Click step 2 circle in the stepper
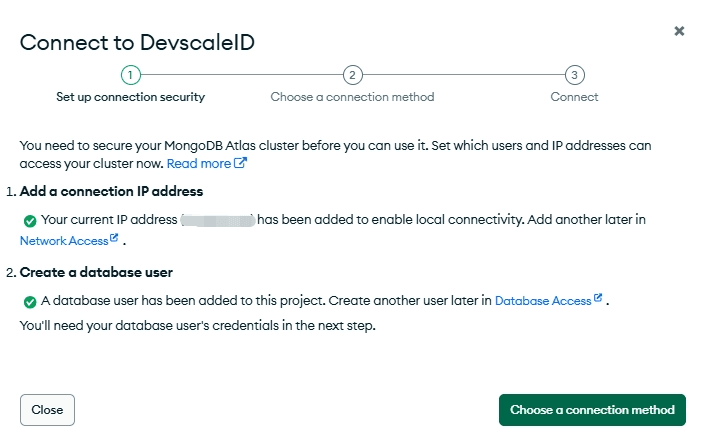Image resolution: width=705 pixels, height=444 pixels. click(x=352, y=75)
